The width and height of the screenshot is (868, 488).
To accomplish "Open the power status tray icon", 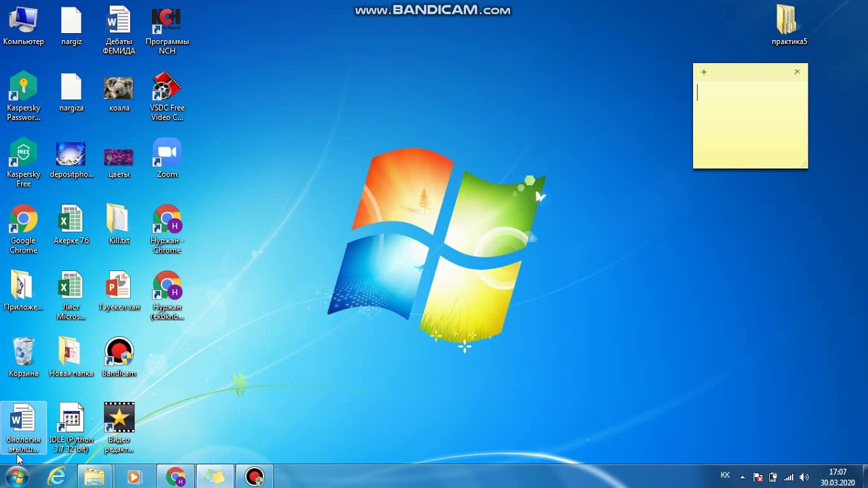I will pos(773,477).
